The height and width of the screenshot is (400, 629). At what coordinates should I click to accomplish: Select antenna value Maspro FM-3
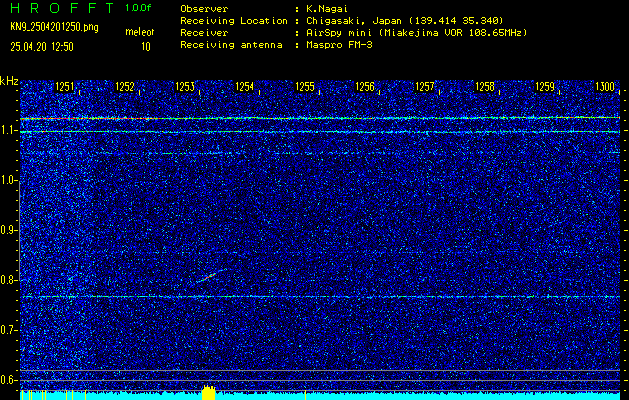point(339,45)
